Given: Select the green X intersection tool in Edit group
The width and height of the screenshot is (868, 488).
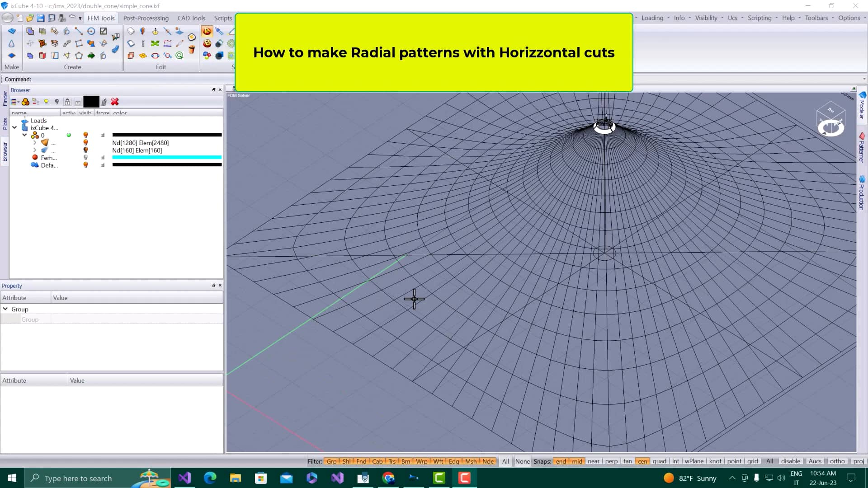Looking at the screenshot, I should 155,43.
